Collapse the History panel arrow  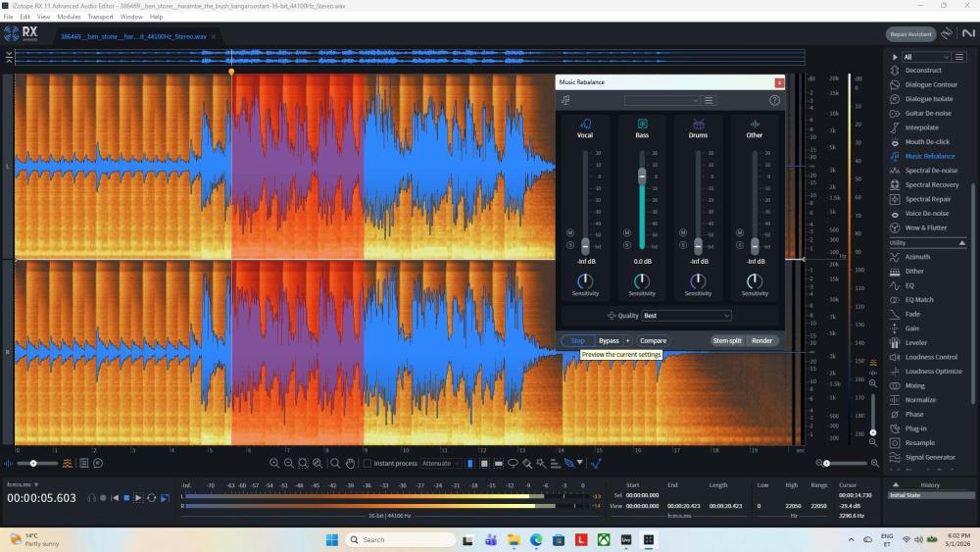click(x=896, y=484)
